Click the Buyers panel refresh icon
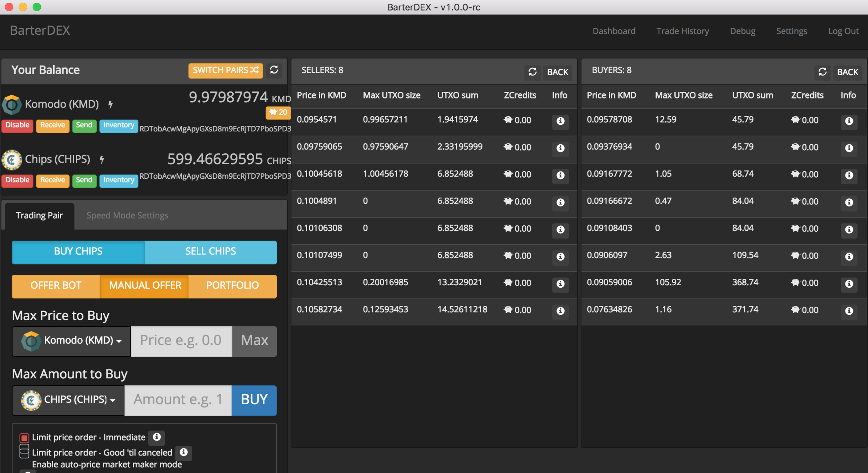The height and width of the screenshot is (473, 868). [822, 72]
